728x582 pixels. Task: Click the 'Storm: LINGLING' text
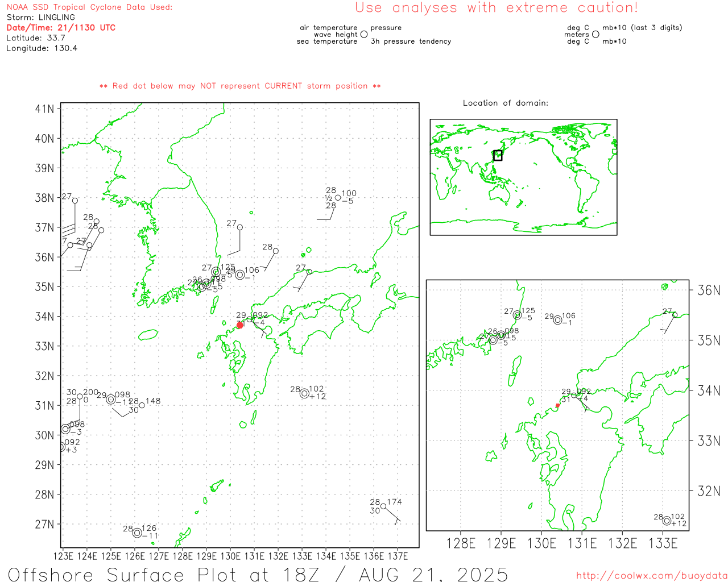(40, 18)
